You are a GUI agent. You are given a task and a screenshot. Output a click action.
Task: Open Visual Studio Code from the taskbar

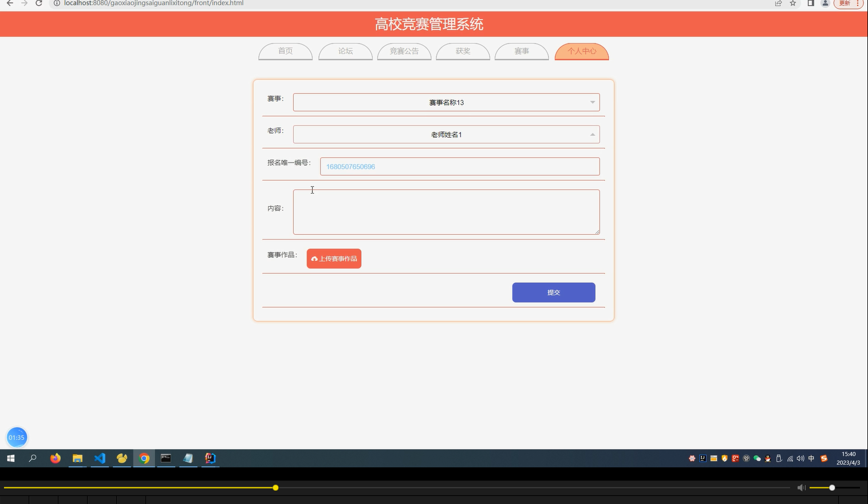100,458
